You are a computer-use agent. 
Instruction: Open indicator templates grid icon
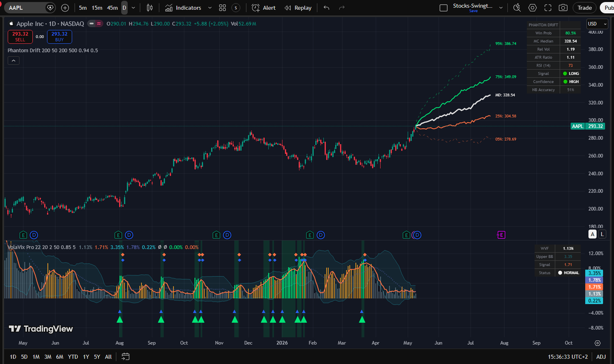[x=223, y=8]
